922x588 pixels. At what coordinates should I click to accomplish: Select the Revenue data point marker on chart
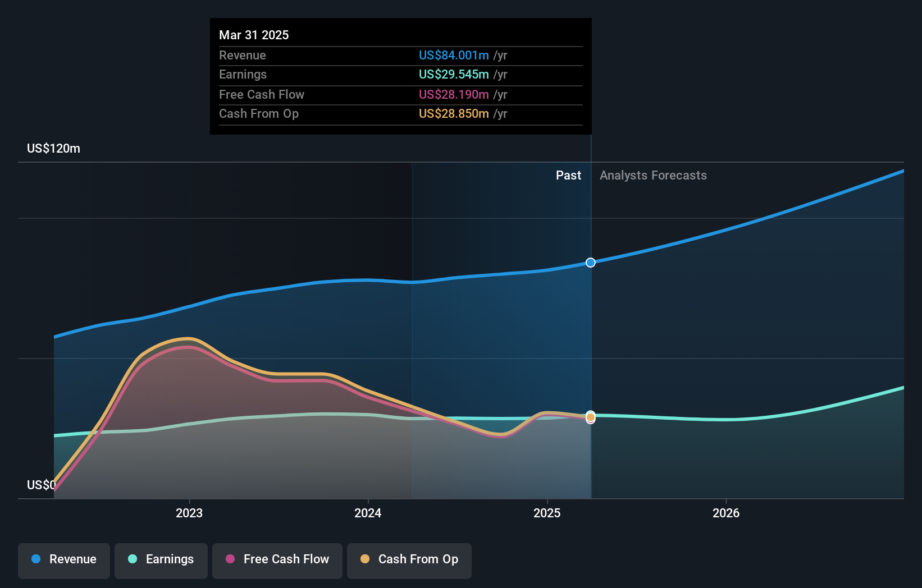click(x=590, y=262)
